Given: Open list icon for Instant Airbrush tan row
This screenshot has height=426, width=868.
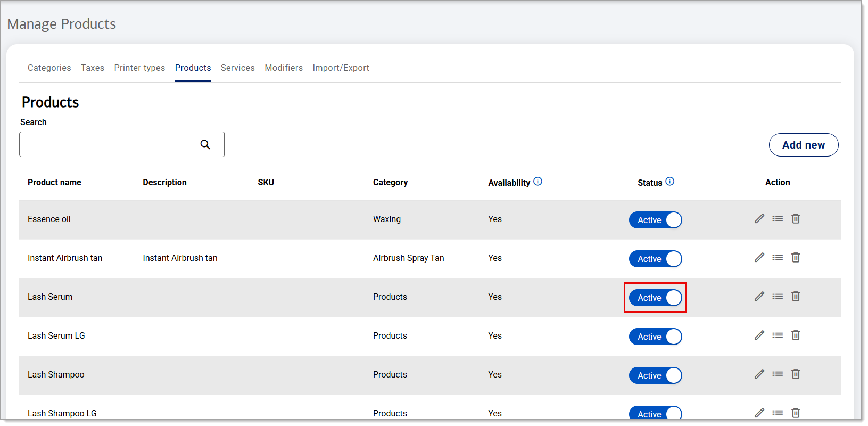Looking at the screenshot, I should click(778, 258).
